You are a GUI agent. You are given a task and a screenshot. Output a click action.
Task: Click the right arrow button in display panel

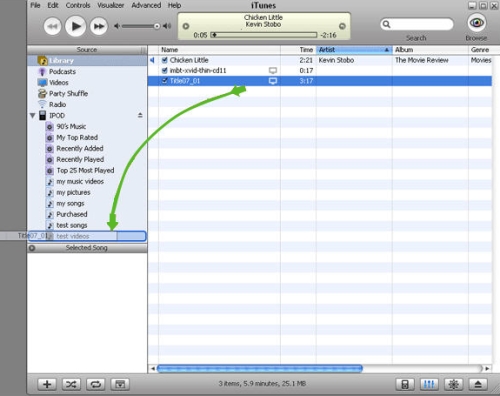[342, 26]
